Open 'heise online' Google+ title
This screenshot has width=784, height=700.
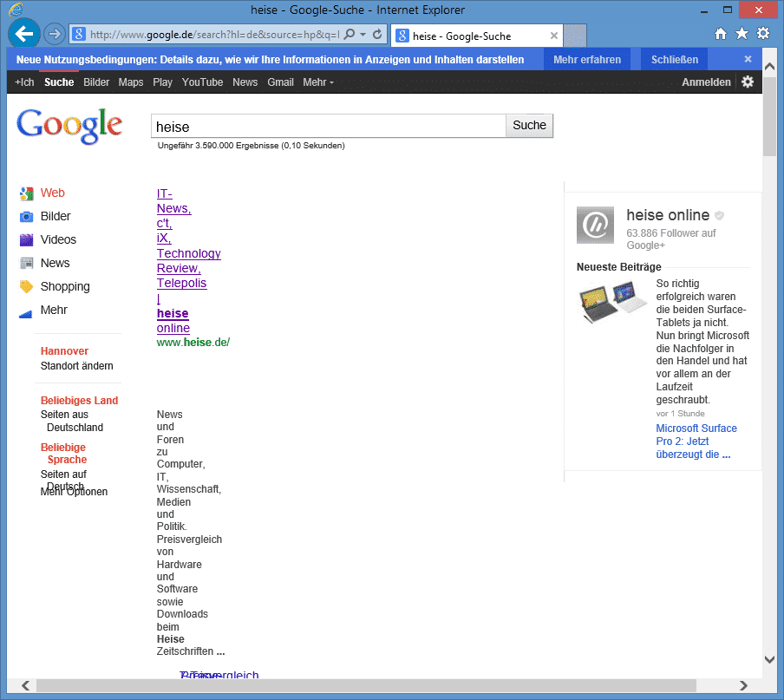click(668, 215)
